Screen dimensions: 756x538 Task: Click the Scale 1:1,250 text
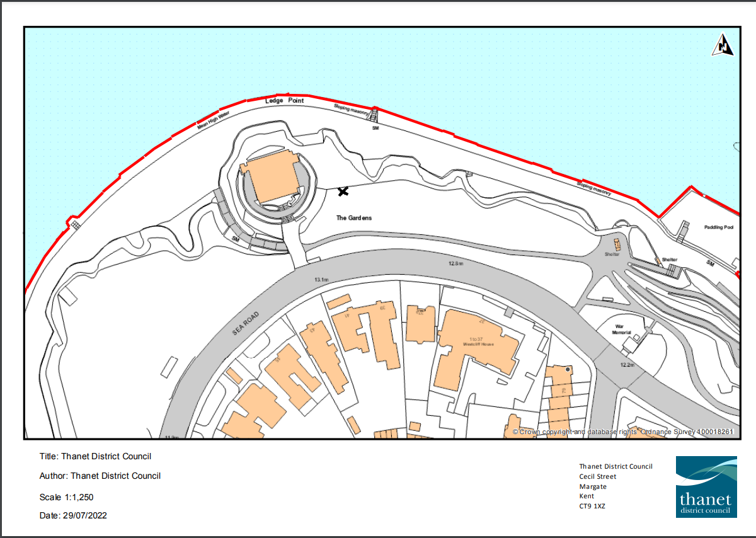66,497
